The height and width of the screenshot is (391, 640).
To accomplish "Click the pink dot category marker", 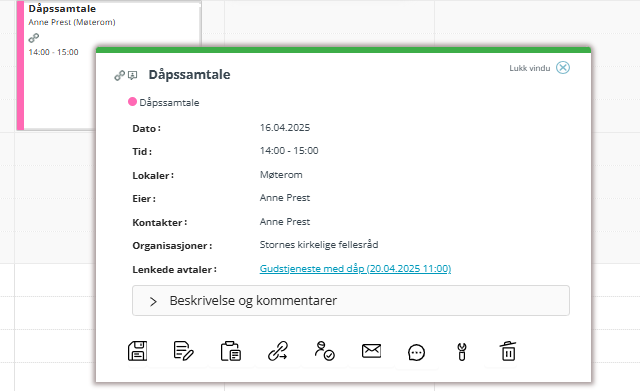I will click(132, 102).
